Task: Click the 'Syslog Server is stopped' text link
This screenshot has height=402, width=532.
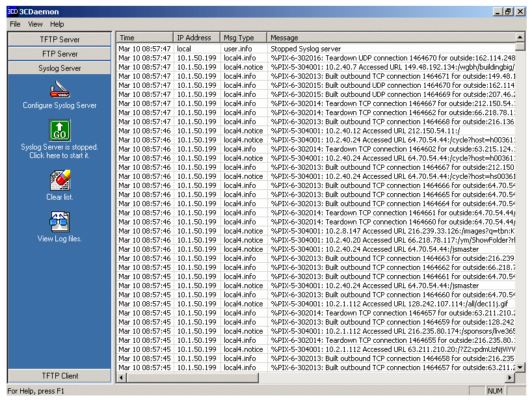Action: tap(59, 151)
